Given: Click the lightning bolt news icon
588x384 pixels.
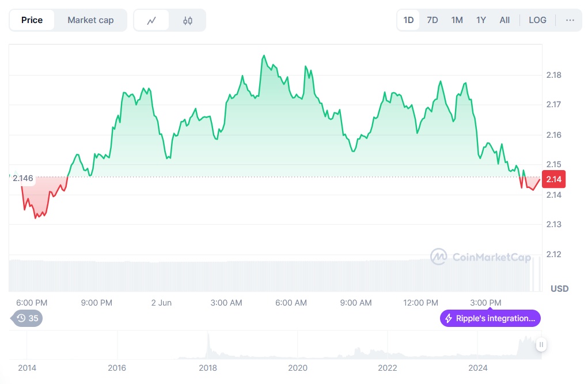Looking at the screenshot, I should (x=449, y=318).
